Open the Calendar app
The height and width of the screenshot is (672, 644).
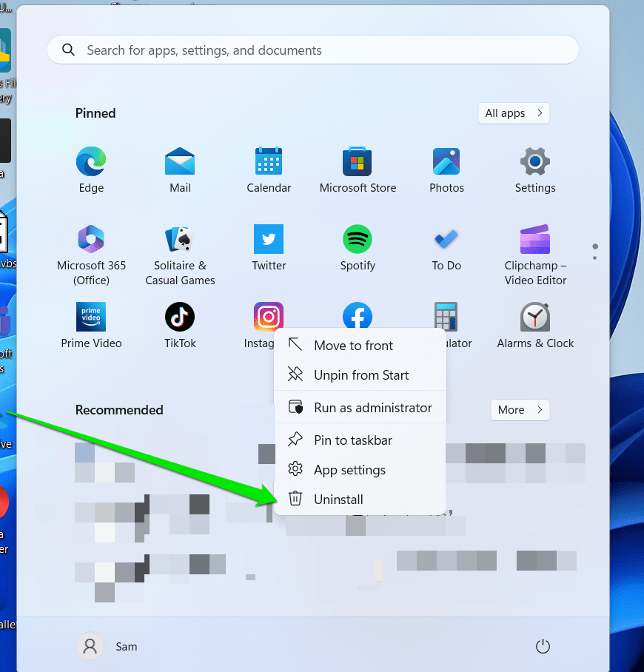(269, 161)
